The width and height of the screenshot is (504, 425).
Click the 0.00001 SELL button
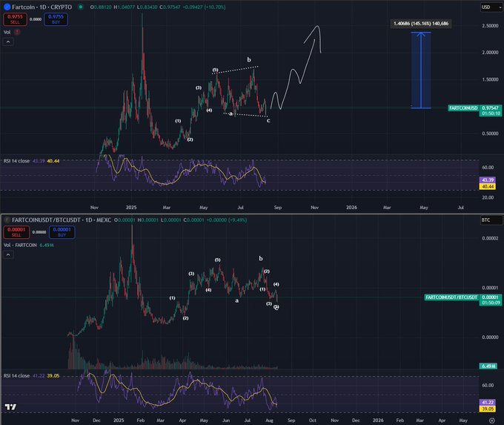[16, 232]
